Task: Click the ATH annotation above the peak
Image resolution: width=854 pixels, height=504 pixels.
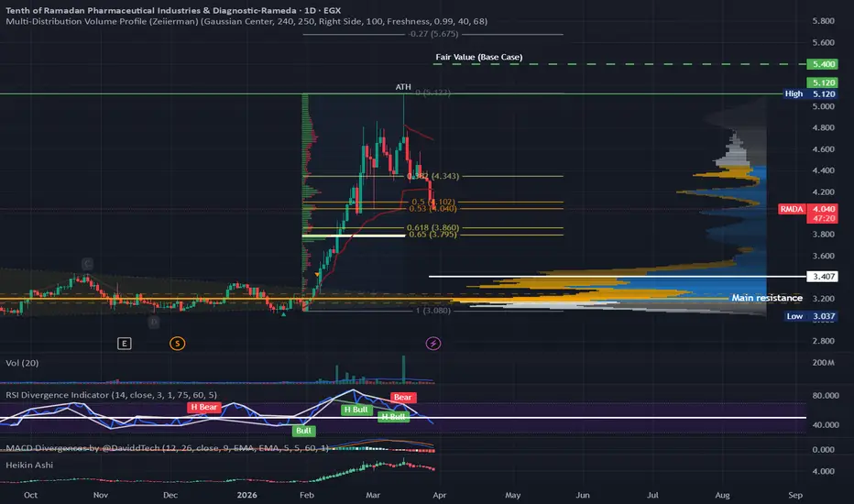Action: click(403, 87)
